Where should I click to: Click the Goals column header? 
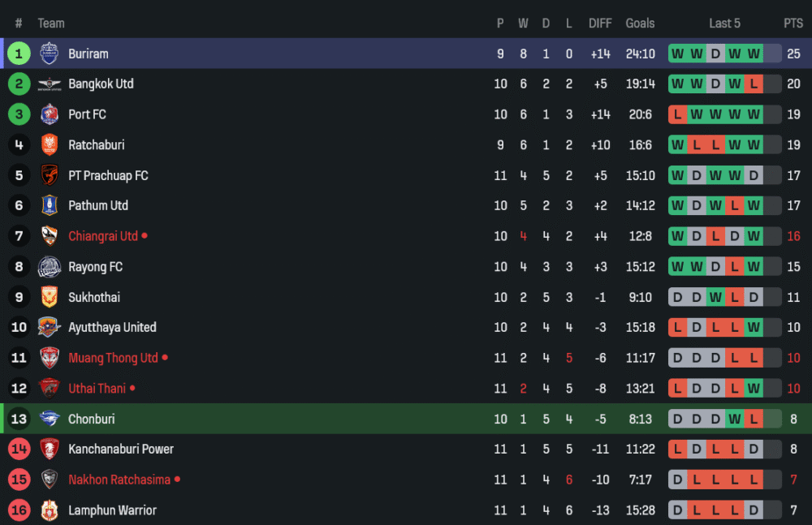point(640,24)
